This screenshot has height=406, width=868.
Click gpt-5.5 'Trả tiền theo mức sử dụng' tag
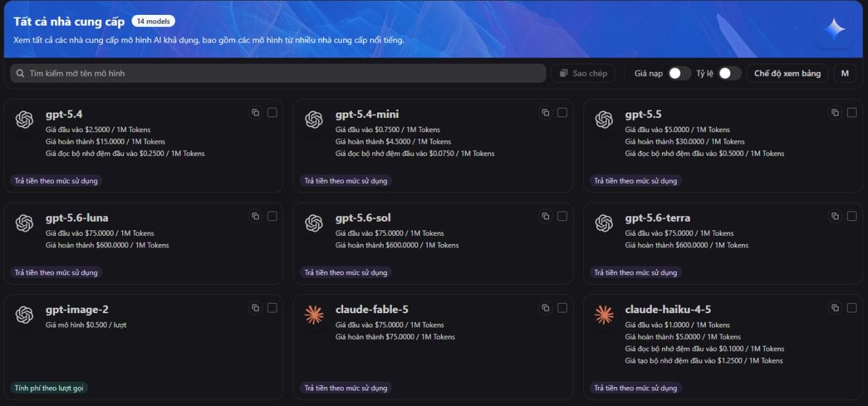pyautogui.click(x=636, y=181)
